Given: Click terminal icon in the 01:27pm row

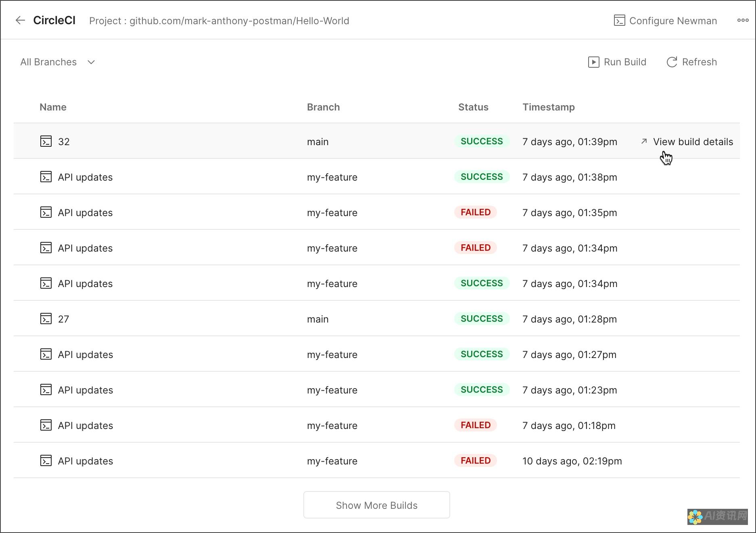Looking at the screenshot, I should coord(46,354).
